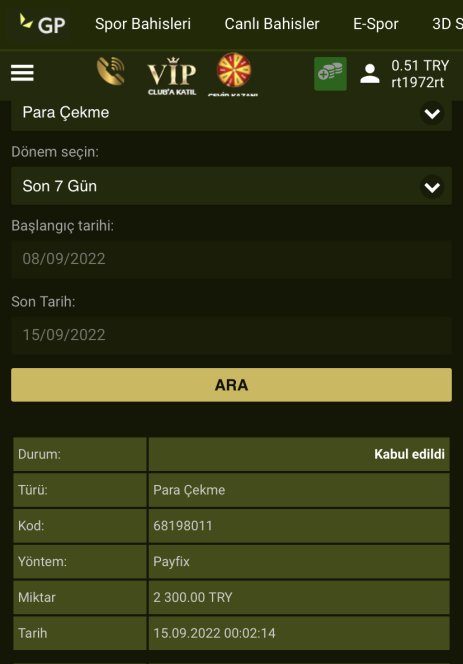Tap the golden phone support icon

(x=111, y=71)
